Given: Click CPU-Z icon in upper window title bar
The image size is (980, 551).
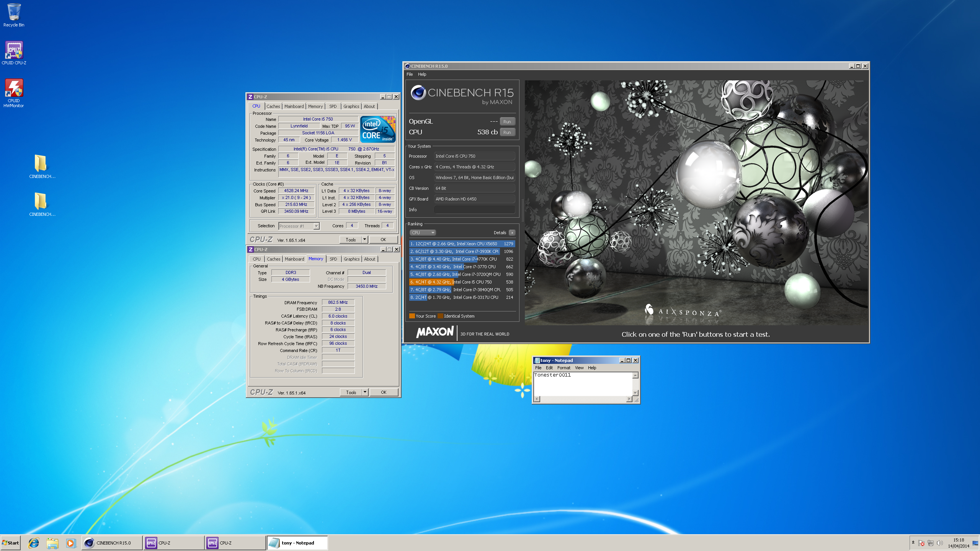Looking at the screenshot, I should pos(250,97).
